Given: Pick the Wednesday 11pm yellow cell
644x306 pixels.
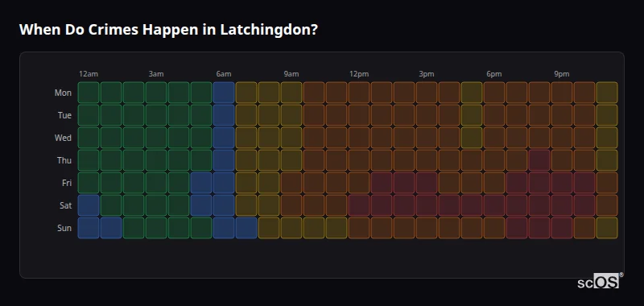Looking at the screenshot, I should [x=607, y=138].
